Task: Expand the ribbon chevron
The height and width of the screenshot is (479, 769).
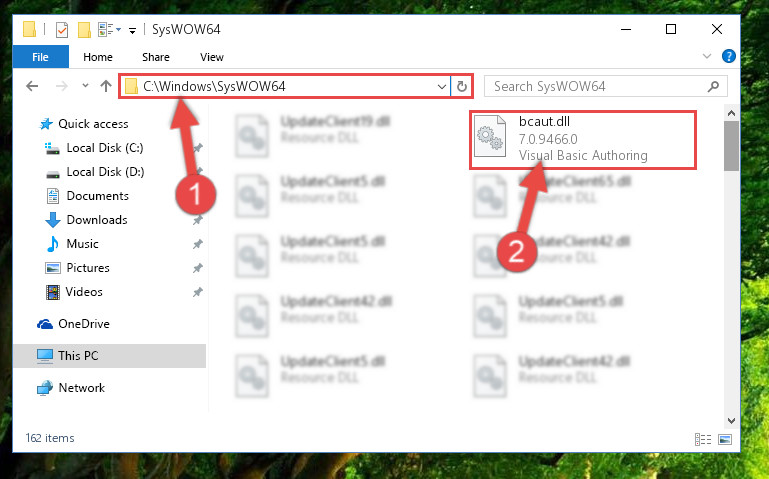Action: (x=707, y=56)
